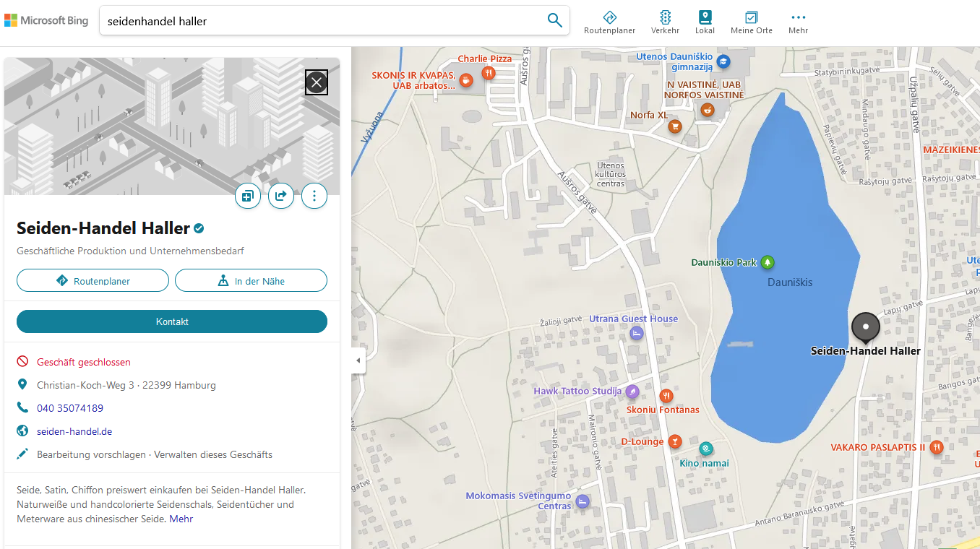980x549 pixels.
Task: Click the SKONIS IR KVAPAS cafe marker
Action: click(x=466, y=79)
